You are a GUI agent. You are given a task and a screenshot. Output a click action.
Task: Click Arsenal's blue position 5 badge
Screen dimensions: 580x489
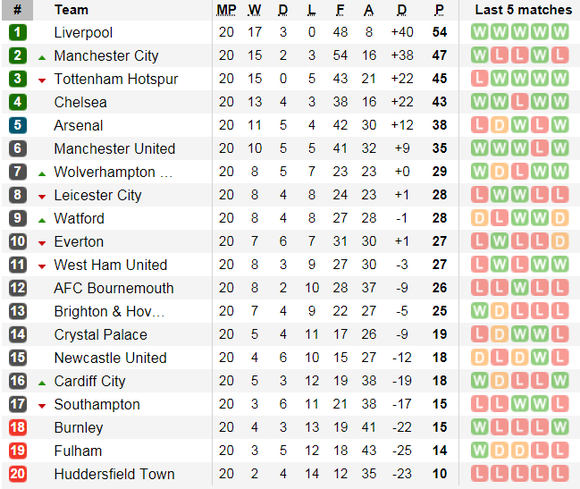click(17, 125)
